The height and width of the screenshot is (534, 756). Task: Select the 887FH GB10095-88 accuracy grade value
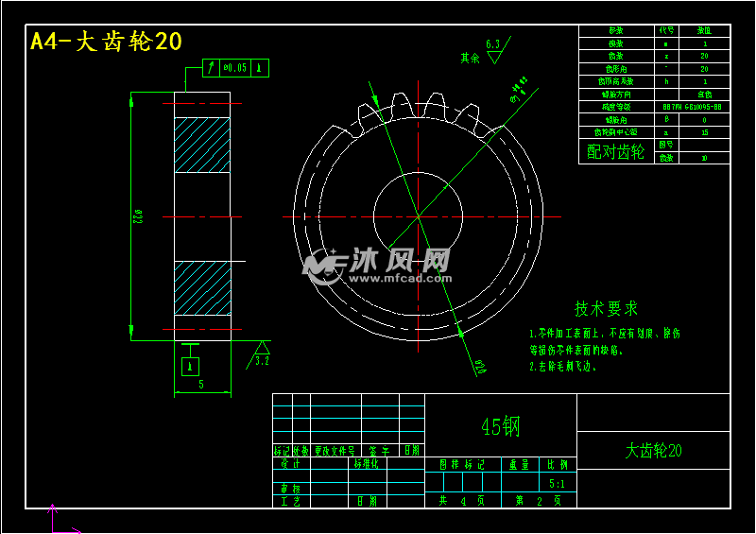[692, 107]
